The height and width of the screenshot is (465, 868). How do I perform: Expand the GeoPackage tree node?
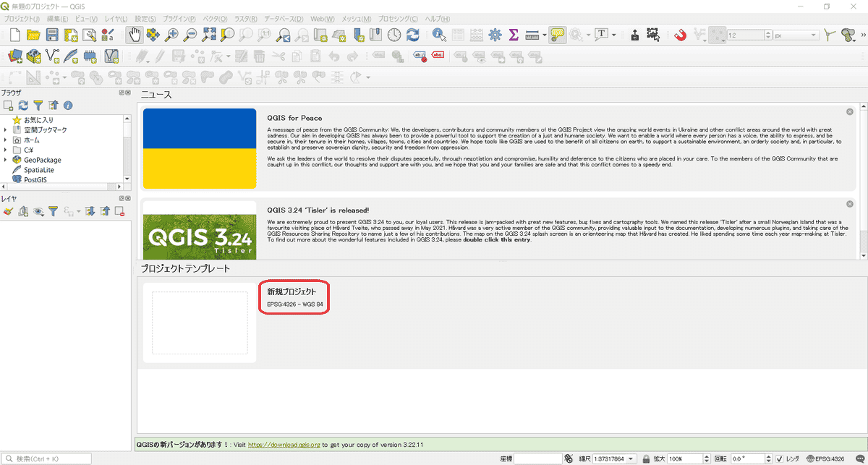[x=5, y=160]
